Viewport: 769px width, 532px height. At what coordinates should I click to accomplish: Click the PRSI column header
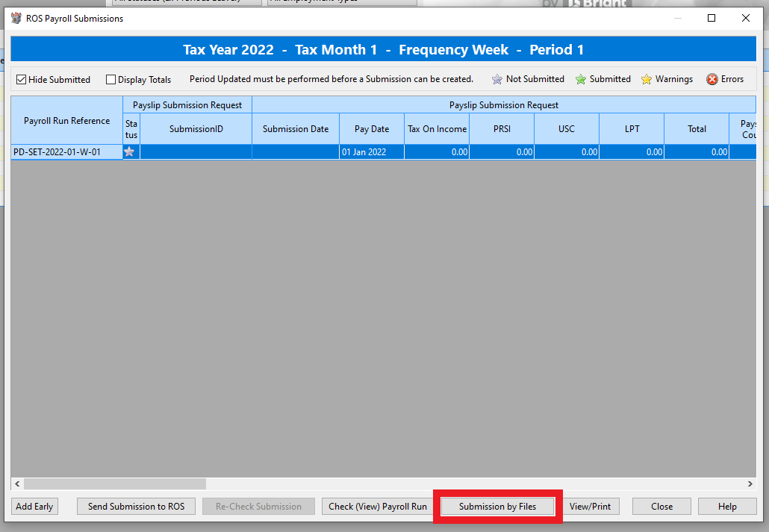click(502, 129)
